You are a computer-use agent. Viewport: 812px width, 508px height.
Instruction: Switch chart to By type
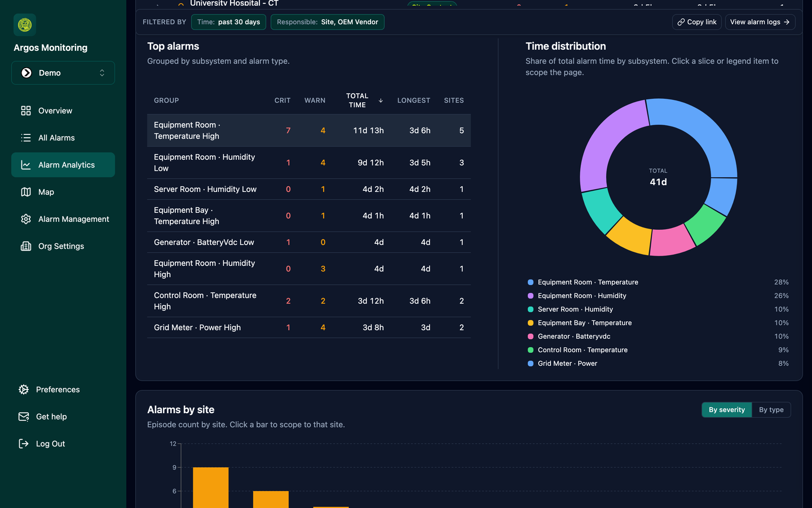tap(771, 410)
